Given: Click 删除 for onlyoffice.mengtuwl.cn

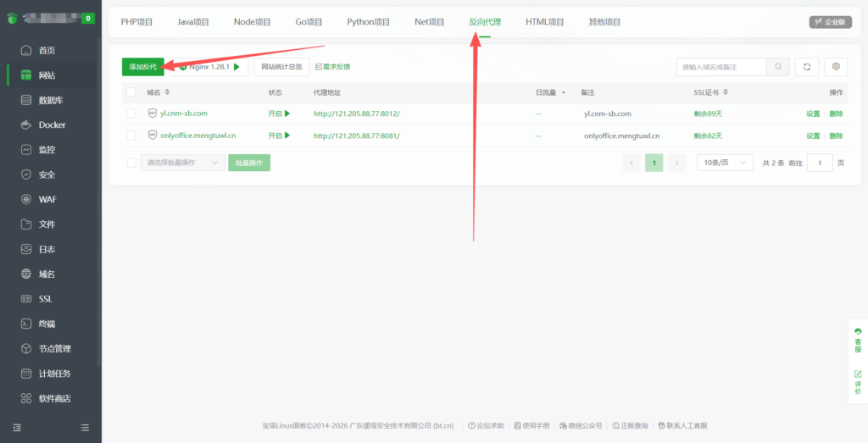Looking at the screenshot, I should (x=836, y=136).
